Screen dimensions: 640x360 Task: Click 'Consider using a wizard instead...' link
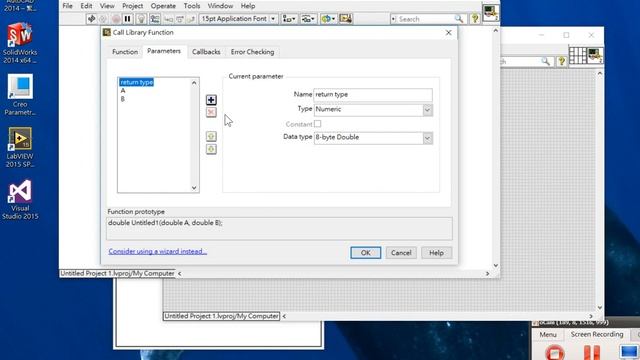click(x=158, y=251)
